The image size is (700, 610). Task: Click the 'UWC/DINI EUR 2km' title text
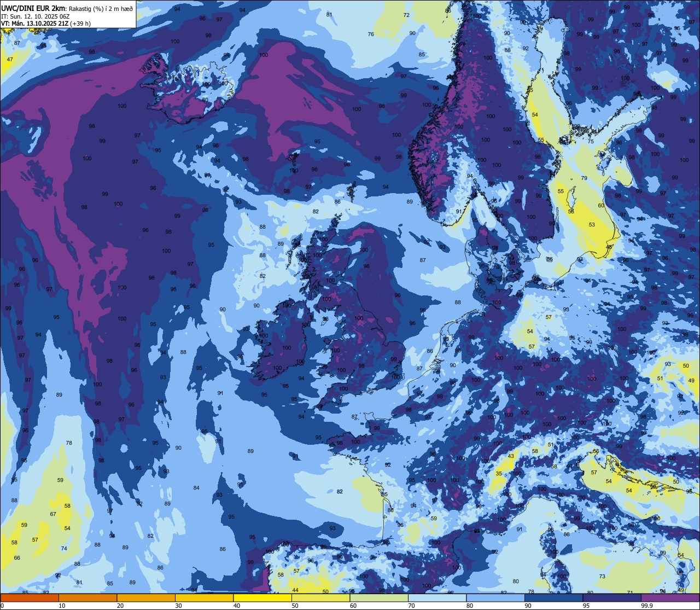pos(33,8)
